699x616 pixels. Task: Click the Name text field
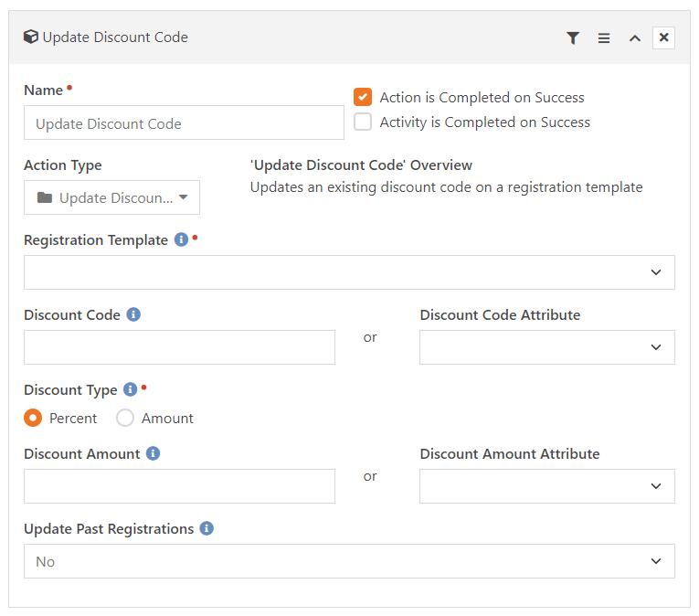tap(184, 122)
